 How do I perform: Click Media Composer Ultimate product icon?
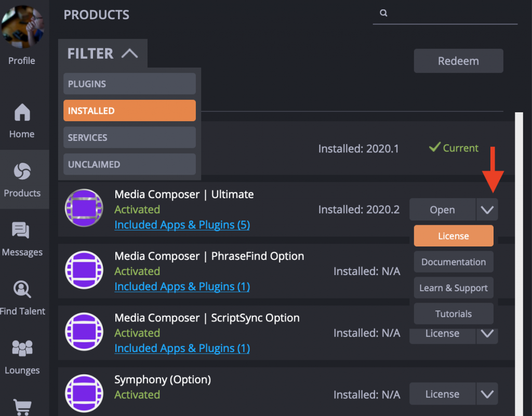click(x=84, y=208)
